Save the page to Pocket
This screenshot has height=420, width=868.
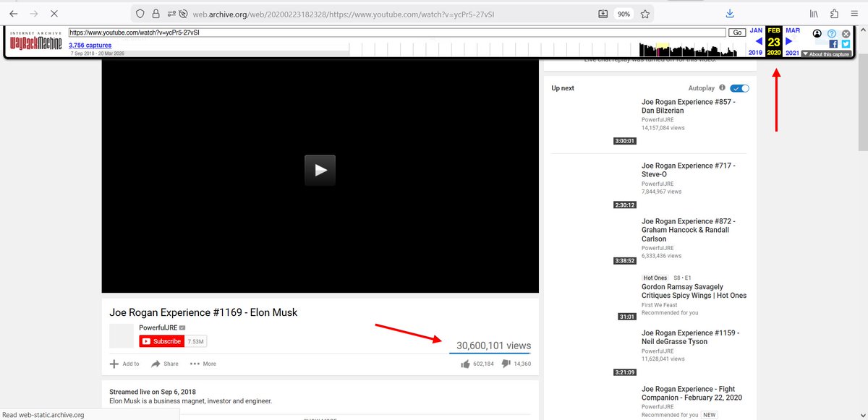pos(603,14)
